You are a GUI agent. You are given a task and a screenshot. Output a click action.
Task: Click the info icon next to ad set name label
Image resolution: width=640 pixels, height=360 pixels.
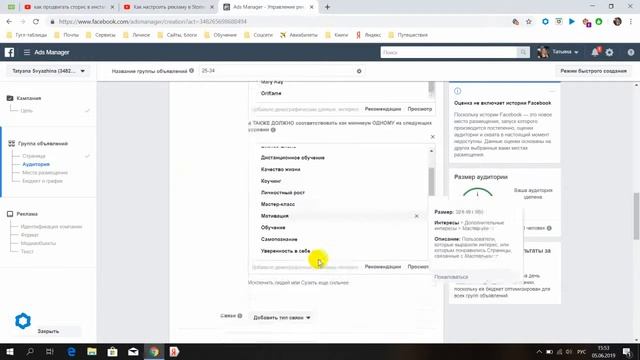(191, 71)
